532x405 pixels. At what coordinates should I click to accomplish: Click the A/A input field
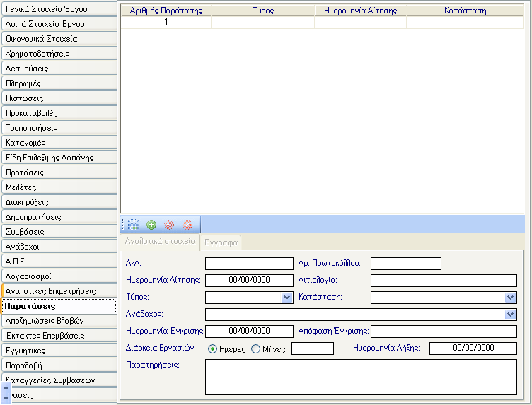249,264
